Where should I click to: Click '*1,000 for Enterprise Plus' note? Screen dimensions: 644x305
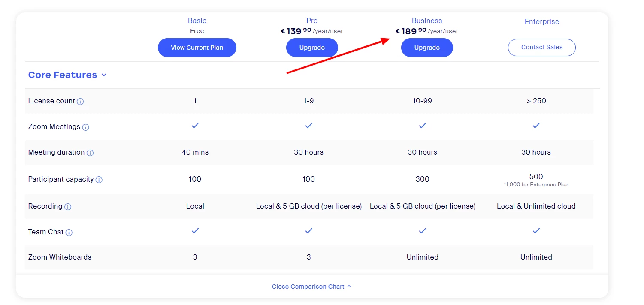536,185
